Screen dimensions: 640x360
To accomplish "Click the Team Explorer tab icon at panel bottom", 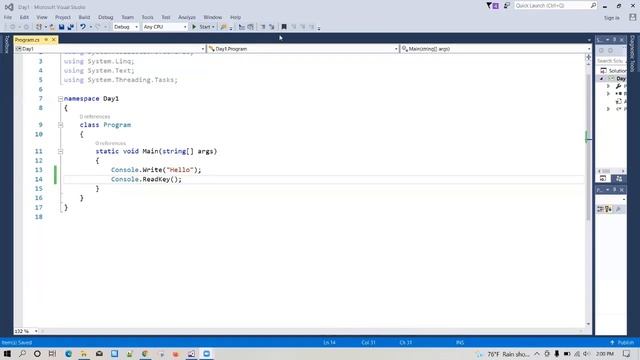I will click(619, 179).
